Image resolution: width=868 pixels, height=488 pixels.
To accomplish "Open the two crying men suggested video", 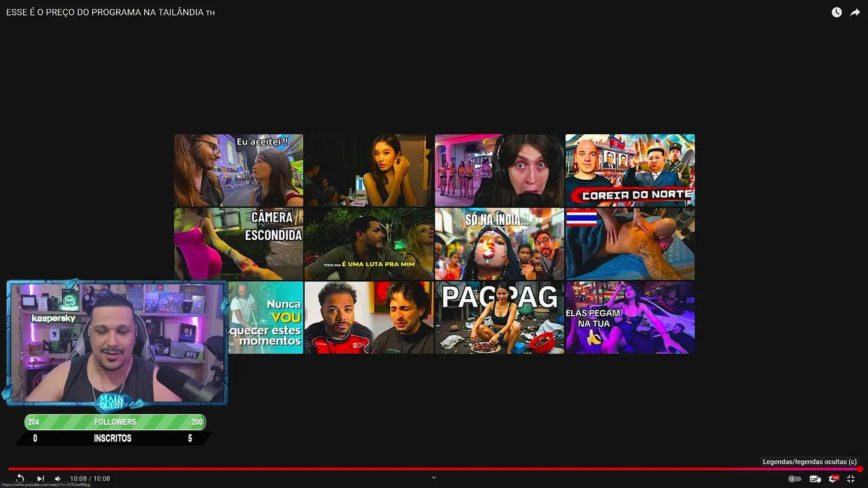I will pyautogui.click(x=369, y=317).
